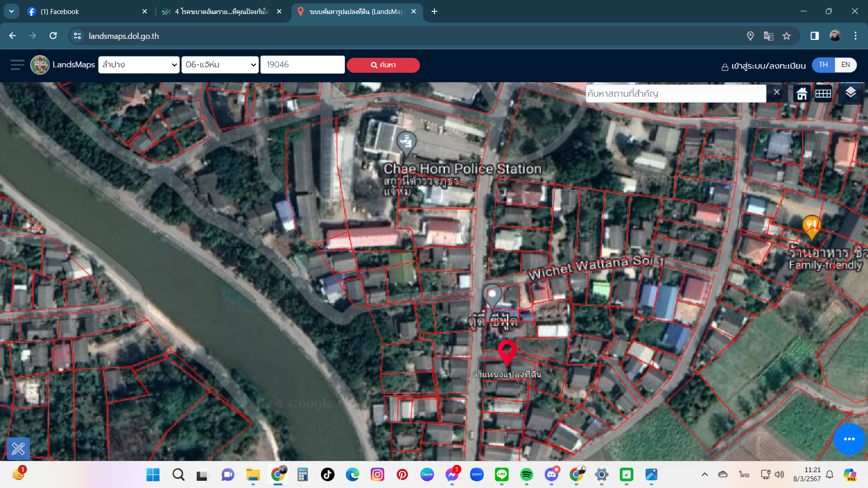Switch language to TH
This screenshot has width=868, height=488.
tap(823, 65)
